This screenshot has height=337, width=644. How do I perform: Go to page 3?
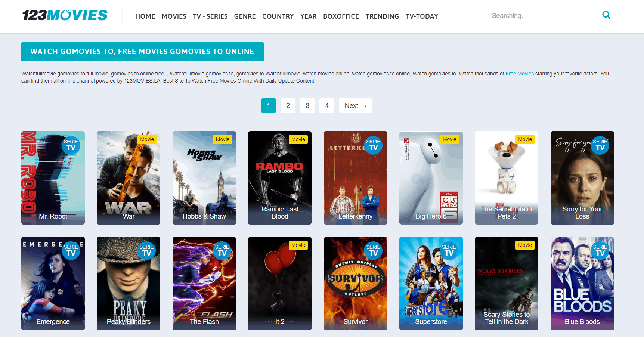pyautogui.click(x=307, y=106)
